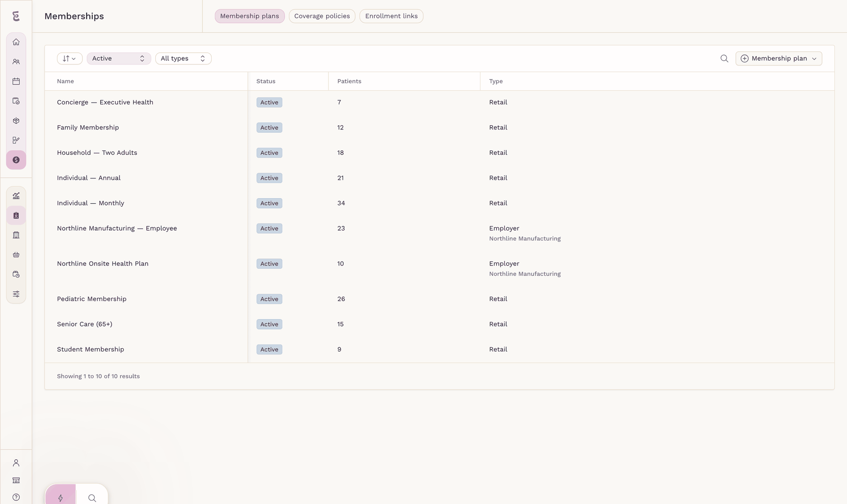
Task: Open the user profile icon at sidebar bottom
Action: (16, 463)
